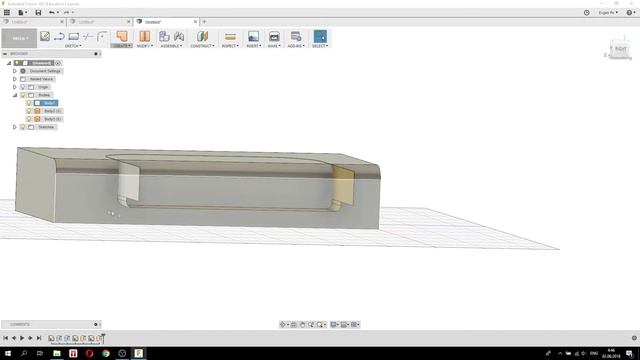Click the New Component assemble icon
This screenshot has height=360, width=640.
(x=164, y=36)
